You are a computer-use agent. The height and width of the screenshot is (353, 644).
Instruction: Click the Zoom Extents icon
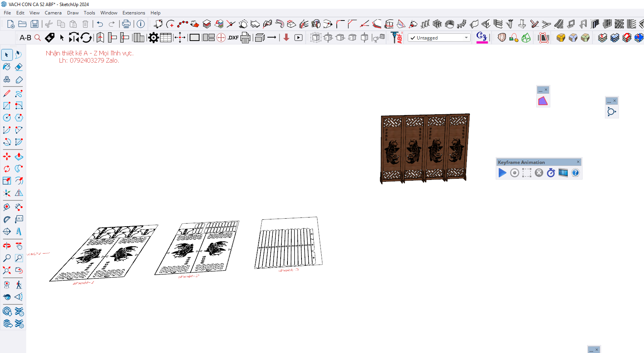click(7, 270)
